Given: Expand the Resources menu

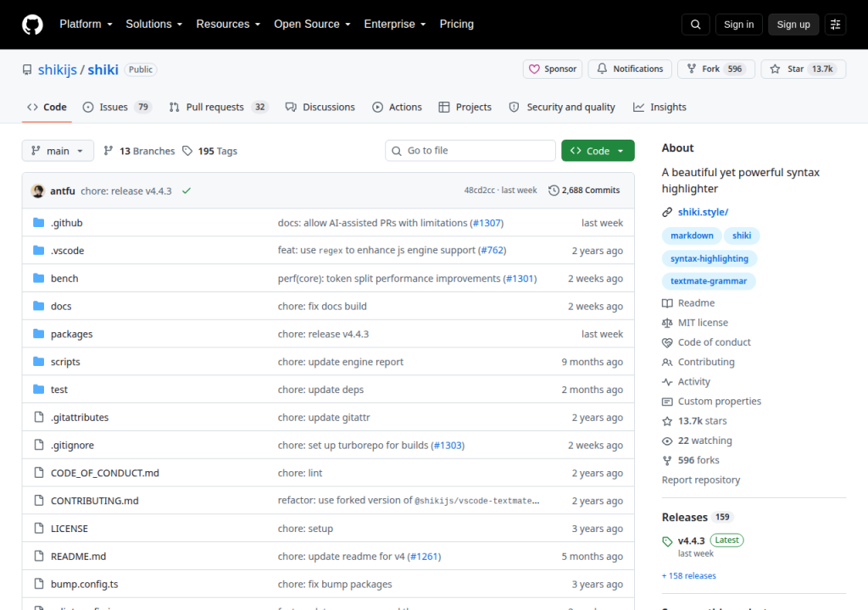Looking at the screenshot, I should [x=228, y=25].
